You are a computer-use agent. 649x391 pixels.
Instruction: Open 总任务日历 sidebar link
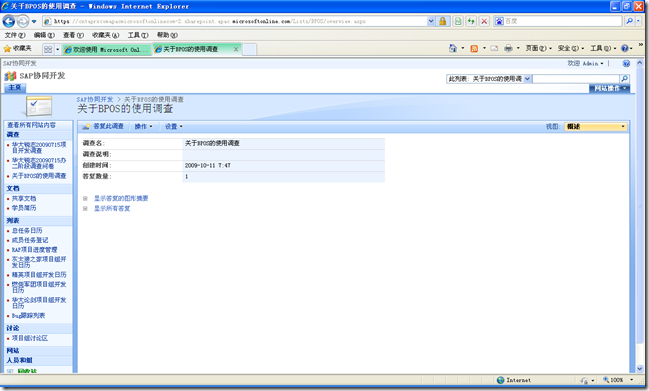point(27,230)
